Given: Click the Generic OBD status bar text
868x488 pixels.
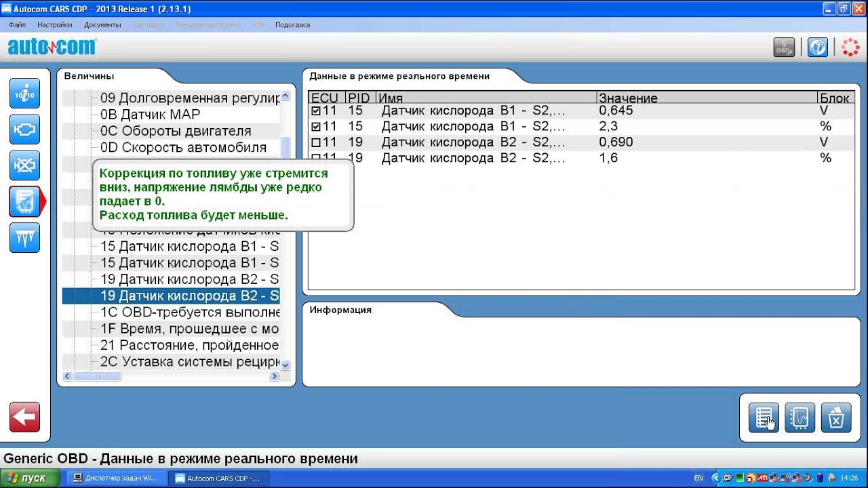Looking at the screenshot, I should tap(180, 459).
